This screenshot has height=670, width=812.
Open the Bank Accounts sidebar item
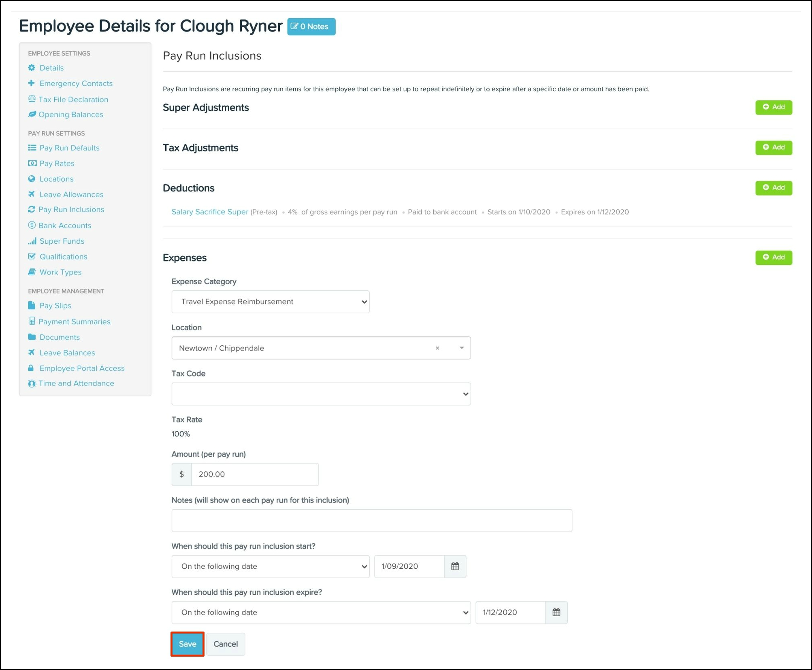click(65, 225)
